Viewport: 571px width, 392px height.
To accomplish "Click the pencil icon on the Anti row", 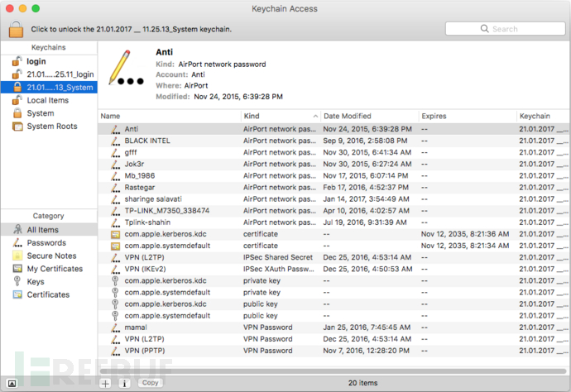I will (115, 129).
